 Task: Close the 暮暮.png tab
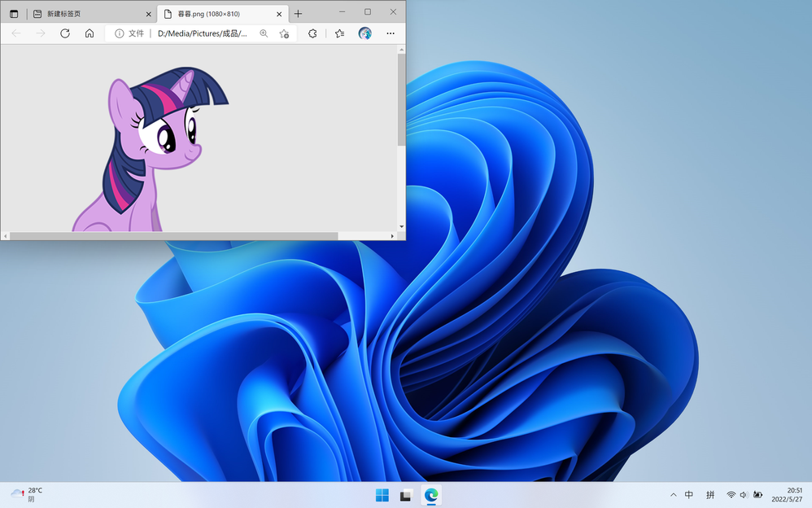[279, 14]
